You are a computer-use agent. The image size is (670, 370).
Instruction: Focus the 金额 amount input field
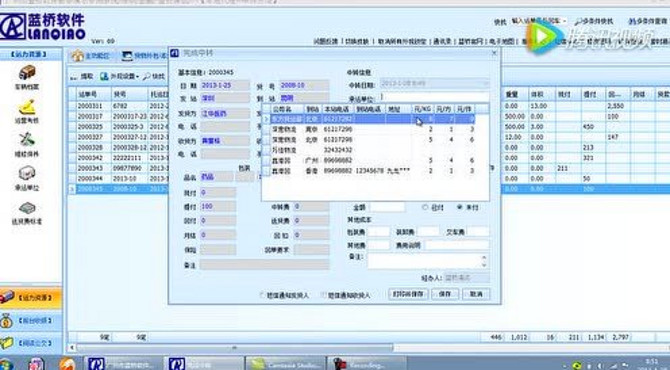point(387,207)
